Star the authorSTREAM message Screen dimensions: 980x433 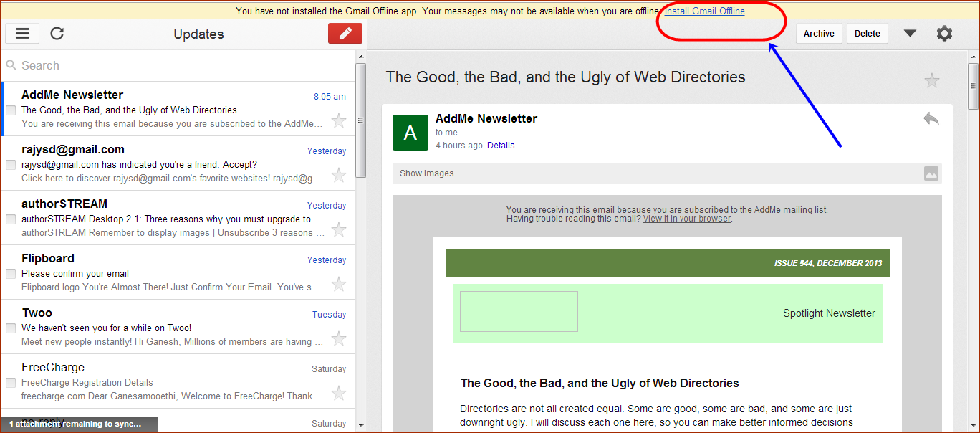[339, 229]
